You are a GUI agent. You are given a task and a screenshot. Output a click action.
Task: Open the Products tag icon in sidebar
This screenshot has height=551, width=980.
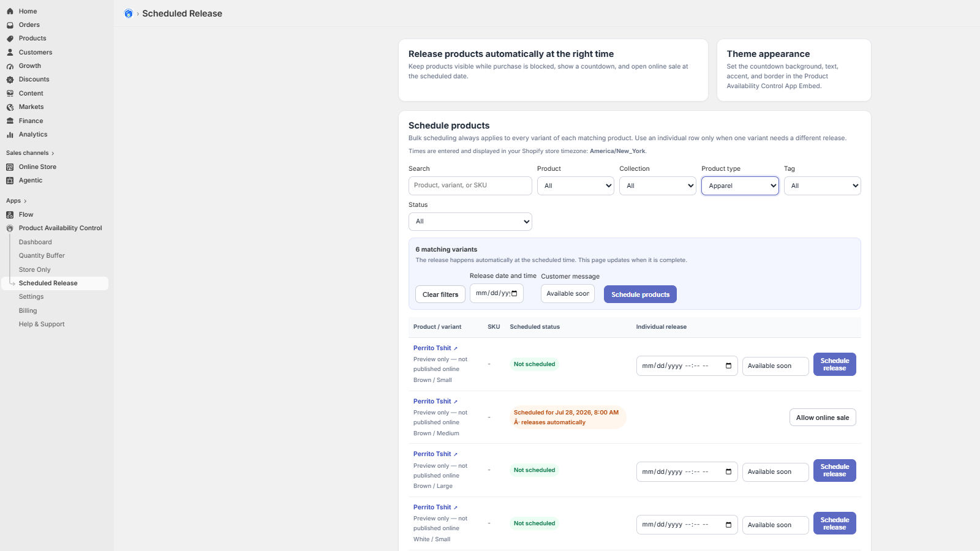coord(10,39)
